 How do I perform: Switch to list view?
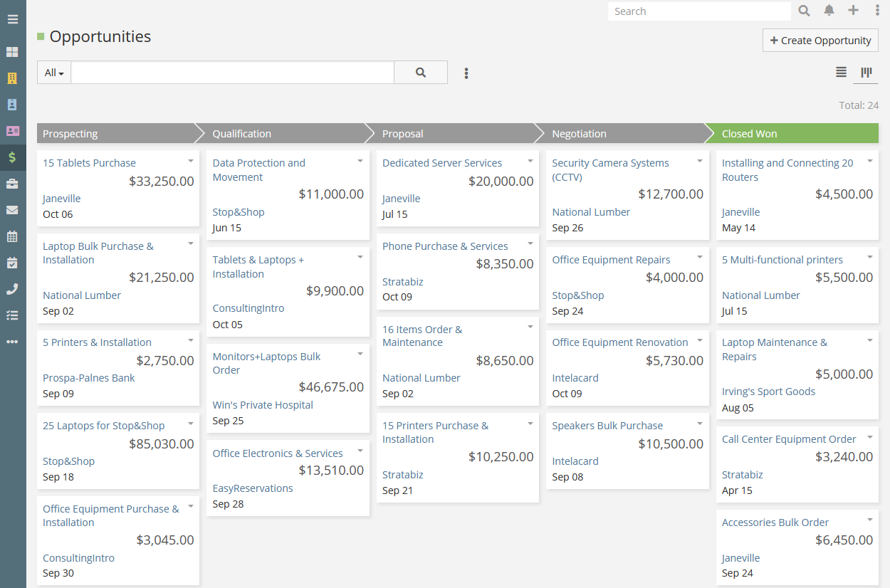tap(841, 73)
